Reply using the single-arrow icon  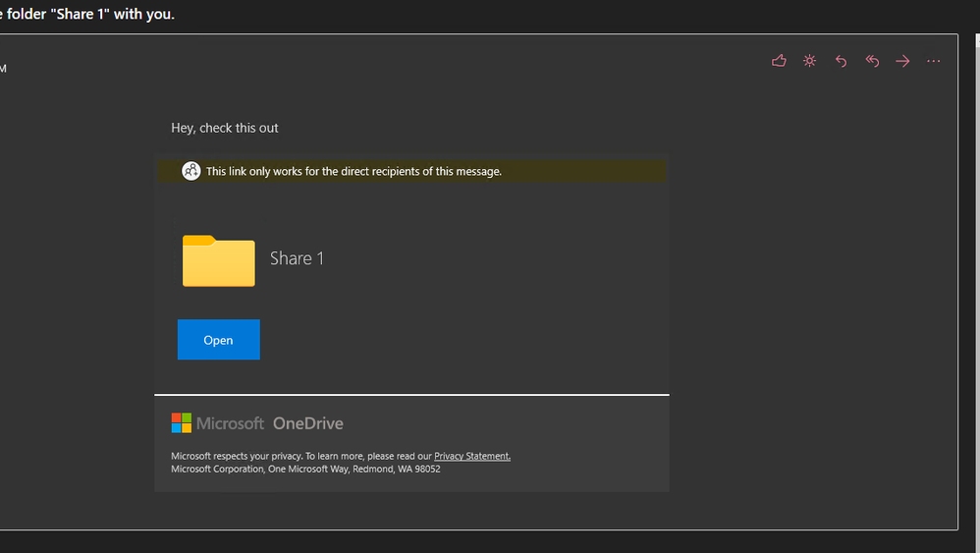(x=841, y=61)
